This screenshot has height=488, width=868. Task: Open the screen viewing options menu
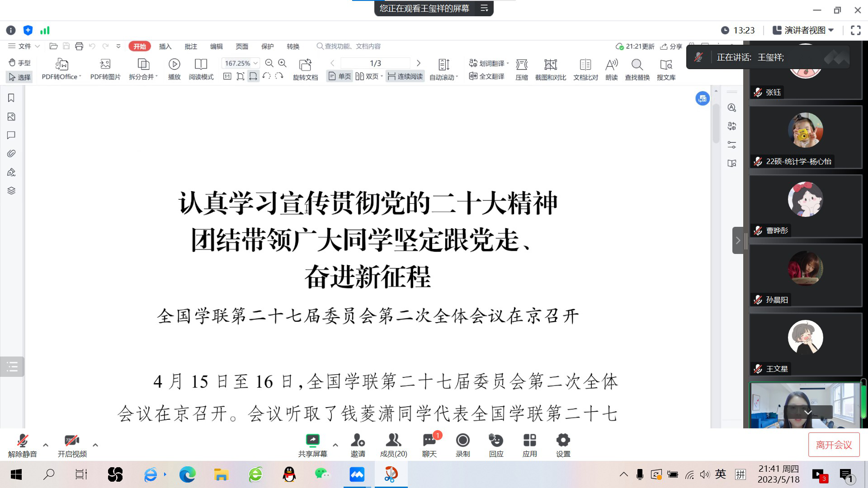coord(484,8)
